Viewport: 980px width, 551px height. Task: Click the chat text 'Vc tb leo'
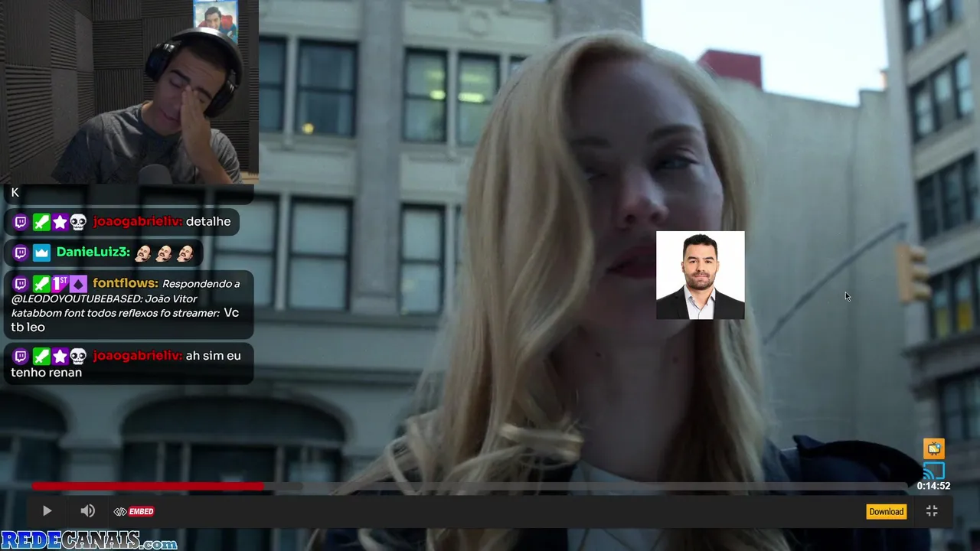(x=126, y=320)
